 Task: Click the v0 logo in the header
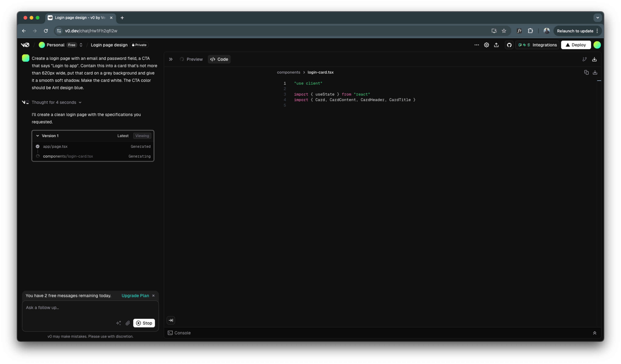coord(25,45)
